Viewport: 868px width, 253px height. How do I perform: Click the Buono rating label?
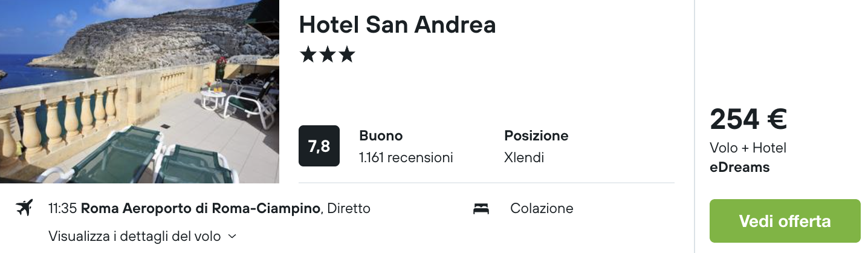(x=381, y=136)
